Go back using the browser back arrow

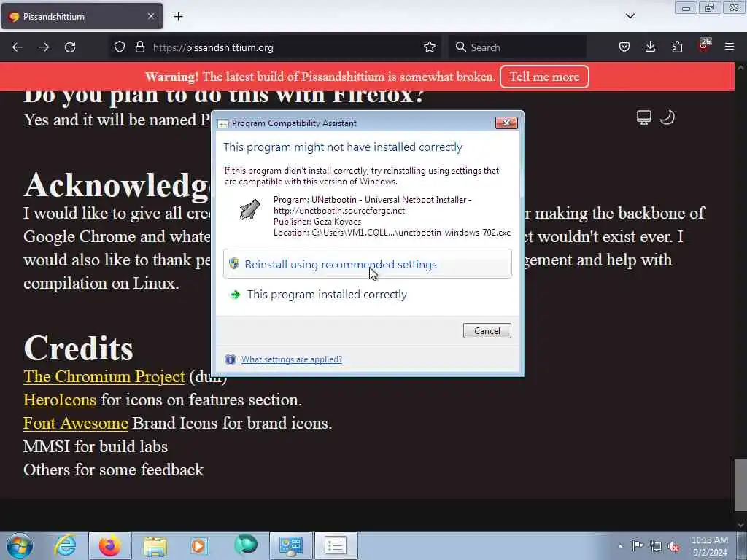pos(18,47)
